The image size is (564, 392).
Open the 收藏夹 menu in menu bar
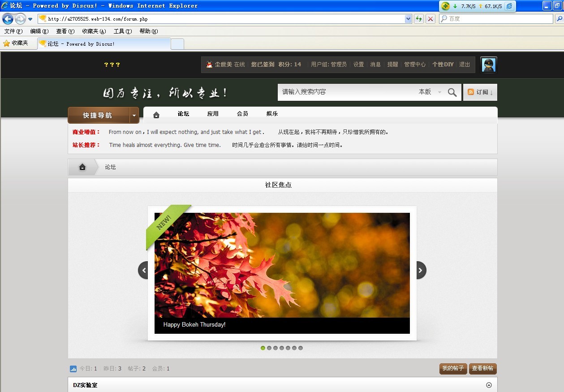click(x=94, y=31)
